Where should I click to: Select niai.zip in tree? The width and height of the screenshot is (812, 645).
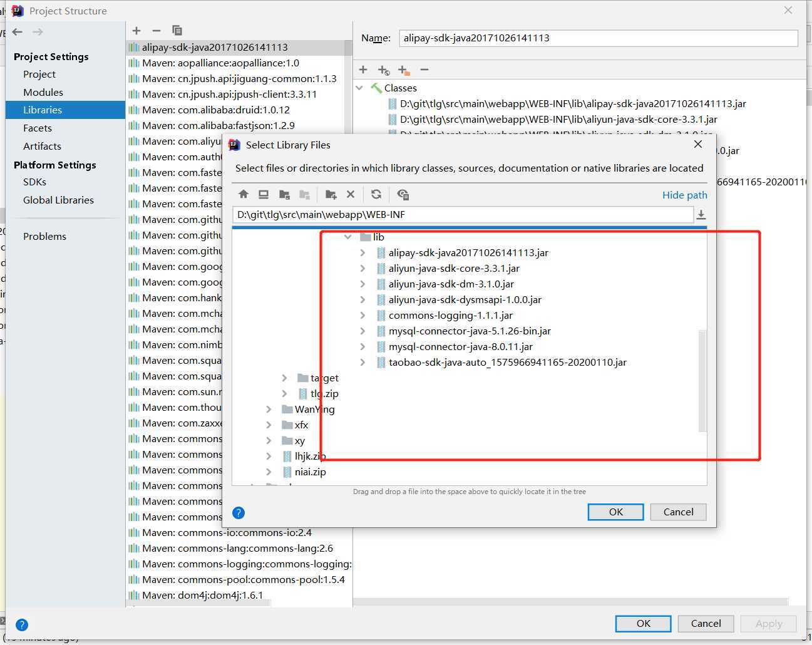(x=310, y=472)
